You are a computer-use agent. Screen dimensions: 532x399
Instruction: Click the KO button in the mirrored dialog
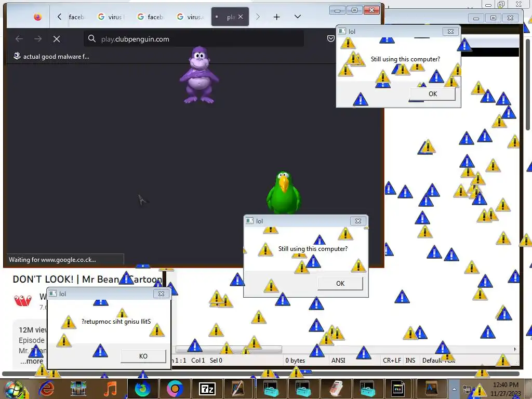pos(143,356)
